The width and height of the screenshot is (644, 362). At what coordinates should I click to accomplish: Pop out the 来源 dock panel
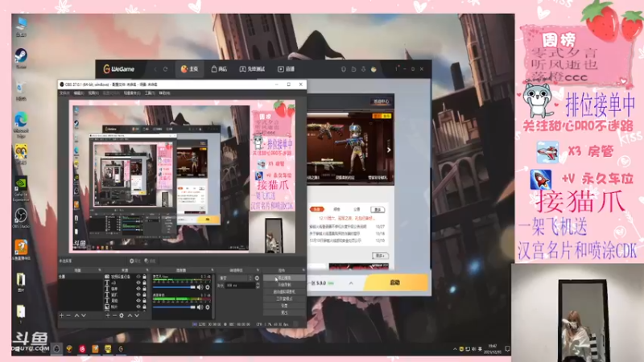(147, 270)
